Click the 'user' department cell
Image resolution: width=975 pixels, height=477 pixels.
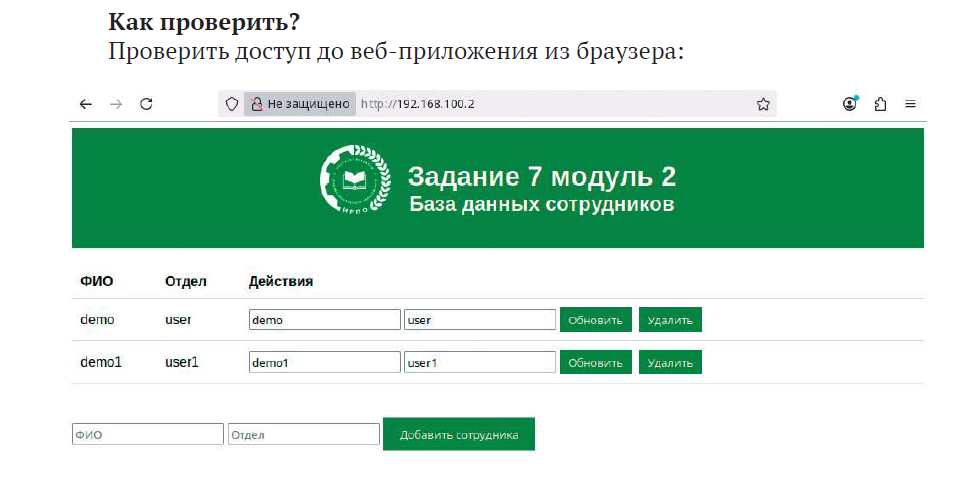178,320
